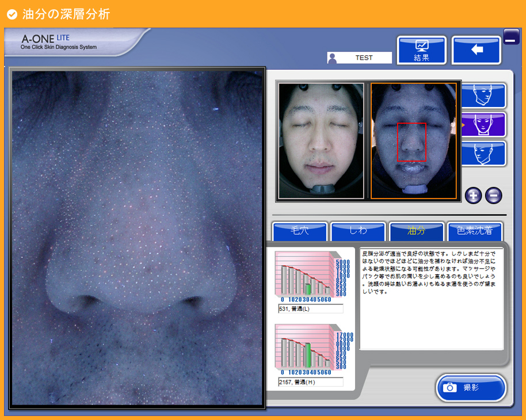Switch to the しわ wrinkles tab
This screenshot has height=420, width=526.
pos(358,231)
